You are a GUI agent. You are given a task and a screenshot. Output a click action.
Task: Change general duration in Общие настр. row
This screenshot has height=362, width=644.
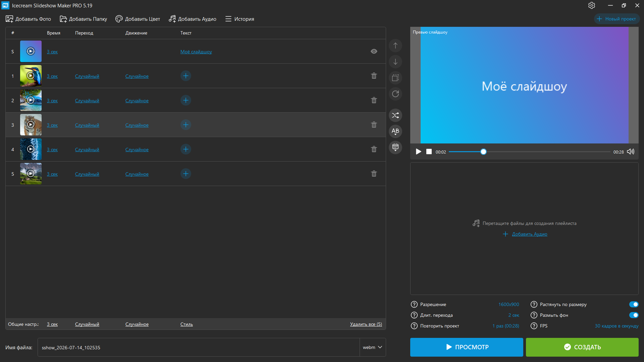[52, 324]
